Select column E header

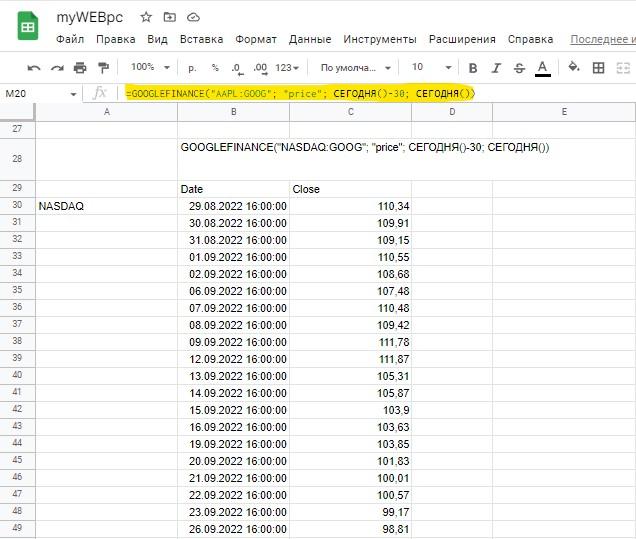point(564,112)
